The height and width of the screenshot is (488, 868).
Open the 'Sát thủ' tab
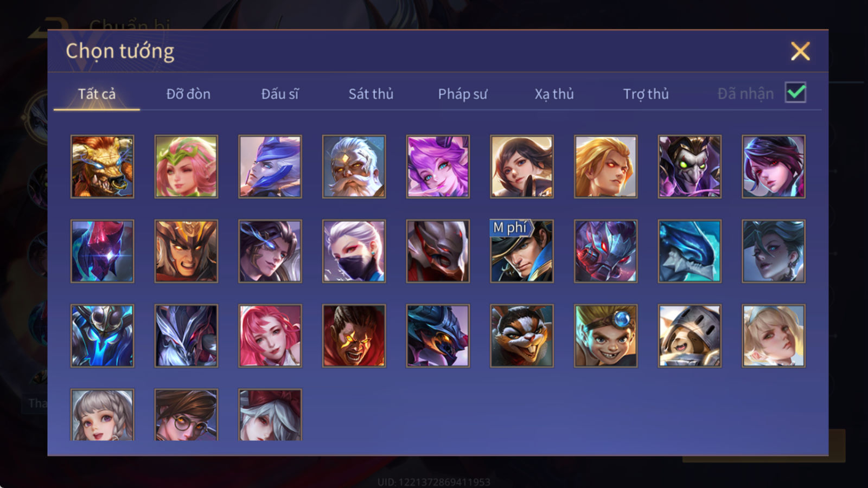[x=371, y=94]
